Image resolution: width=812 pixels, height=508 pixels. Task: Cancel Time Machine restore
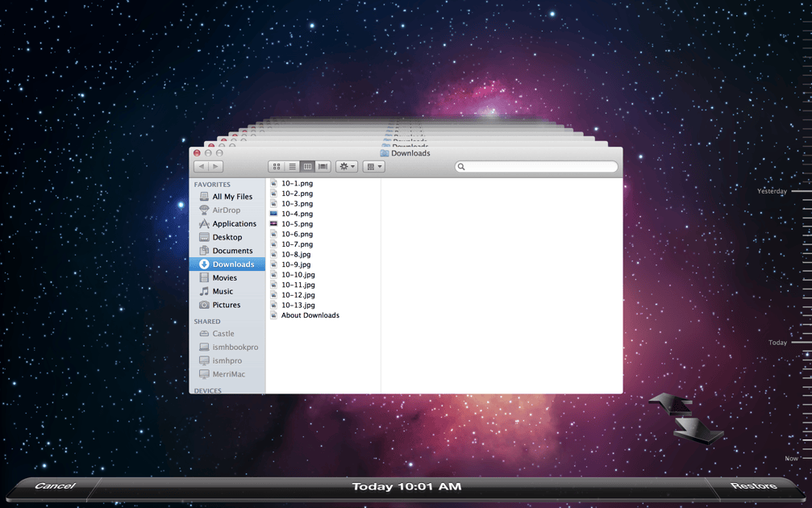pos(55,485)
